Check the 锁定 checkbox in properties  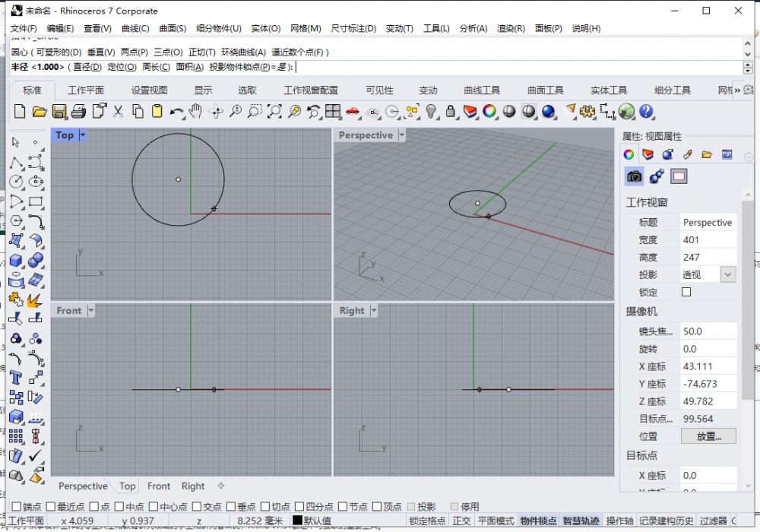pyautogui.click(x=686, y=292)
